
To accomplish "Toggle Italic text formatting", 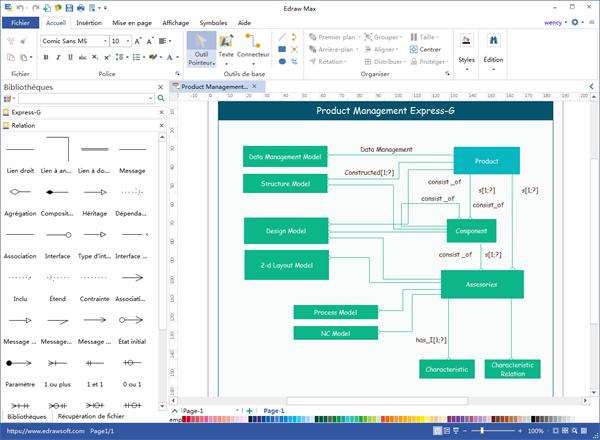I will tap(58, 58).
